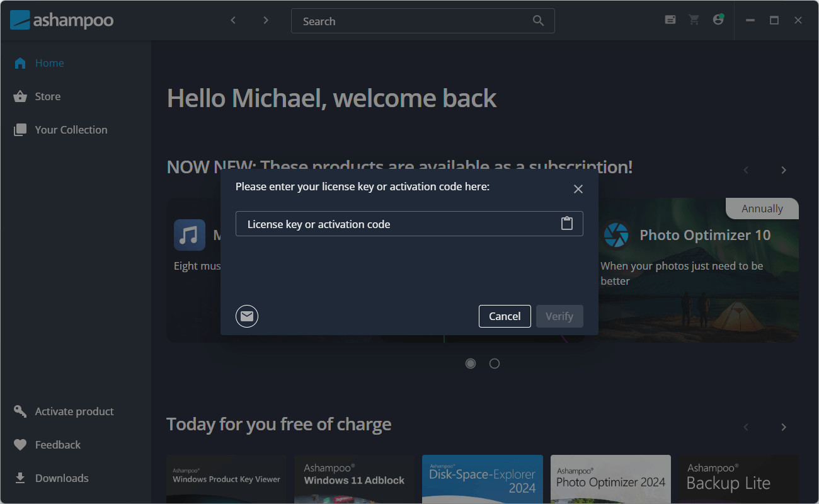Screen dimensions: 819x504
Task: Click the Store basket icon
Action: [20, 96]
